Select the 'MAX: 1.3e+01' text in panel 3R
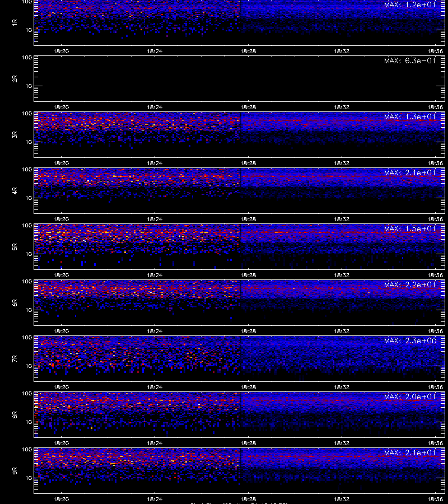Viewport: 448px width, 504px height. point(410,116)
